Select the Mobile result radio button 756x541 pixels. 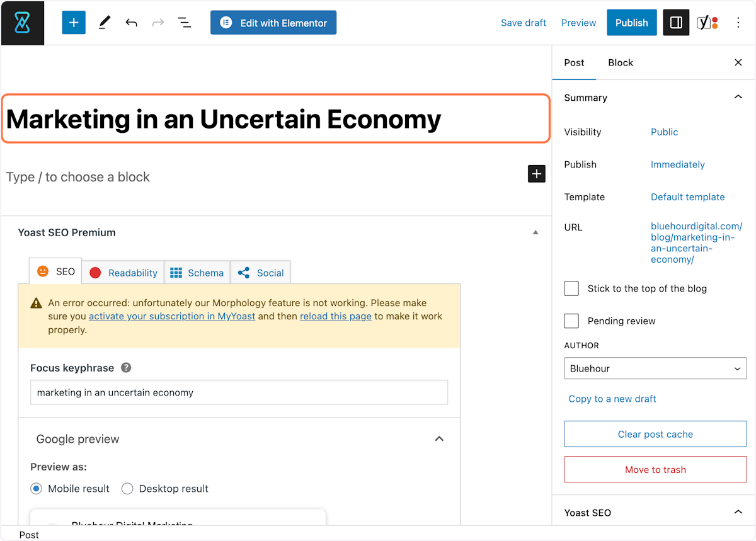tap(37, 489)
